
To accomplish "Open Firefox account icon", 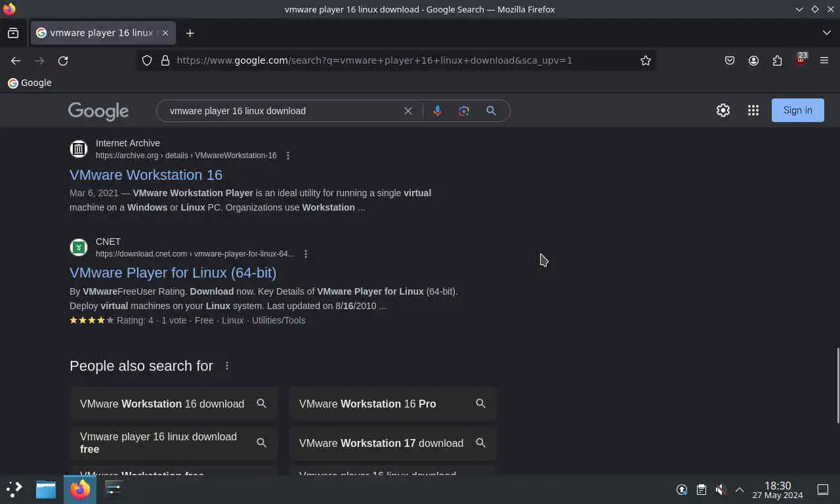I will (x=753, y=60).
